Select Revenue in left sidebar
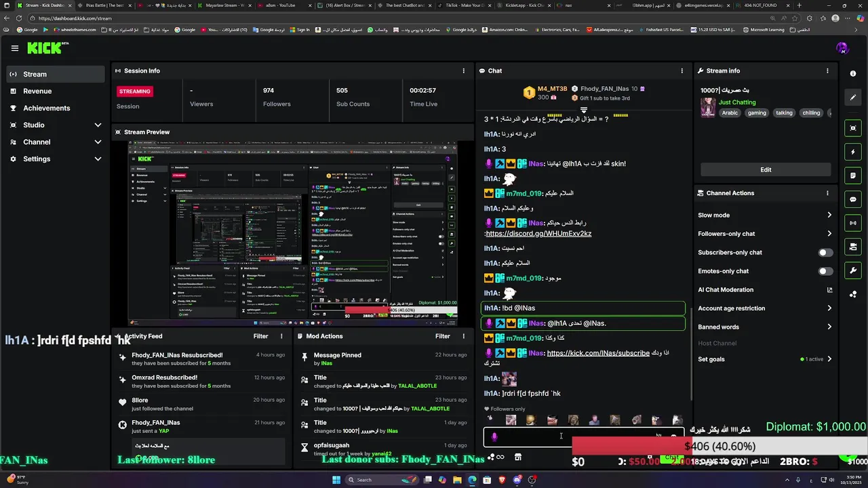This screenshot has width=868, height=488. coord(56,91)
